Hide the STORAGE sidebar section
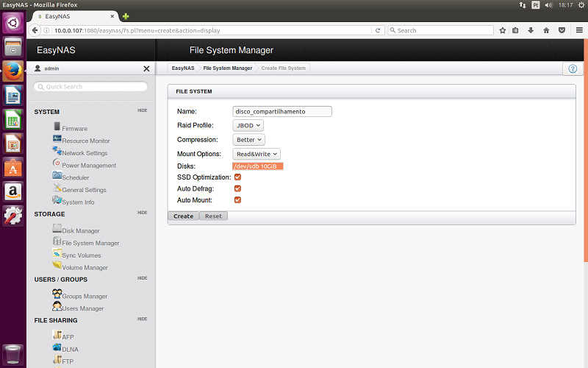The height and width of the screenshot is (368, 588). tap(142, 213)
